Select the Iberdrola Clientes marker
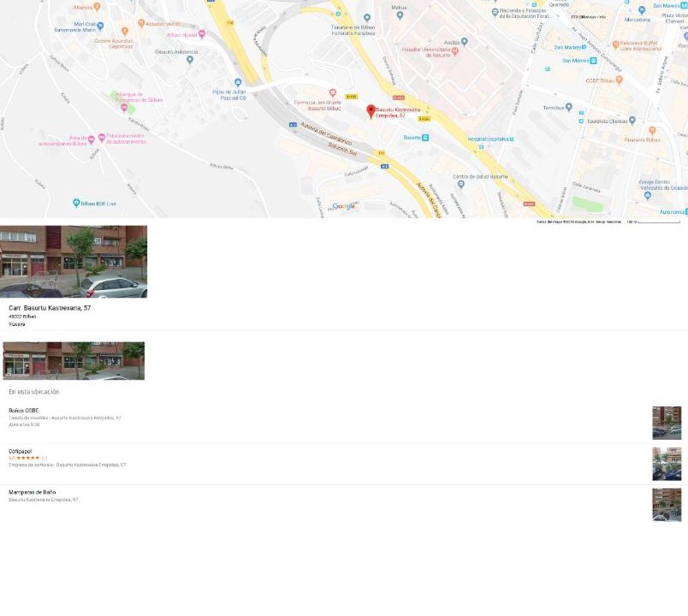Image resolution: width=688 pixels, height=616 pixels. [632, 121]
